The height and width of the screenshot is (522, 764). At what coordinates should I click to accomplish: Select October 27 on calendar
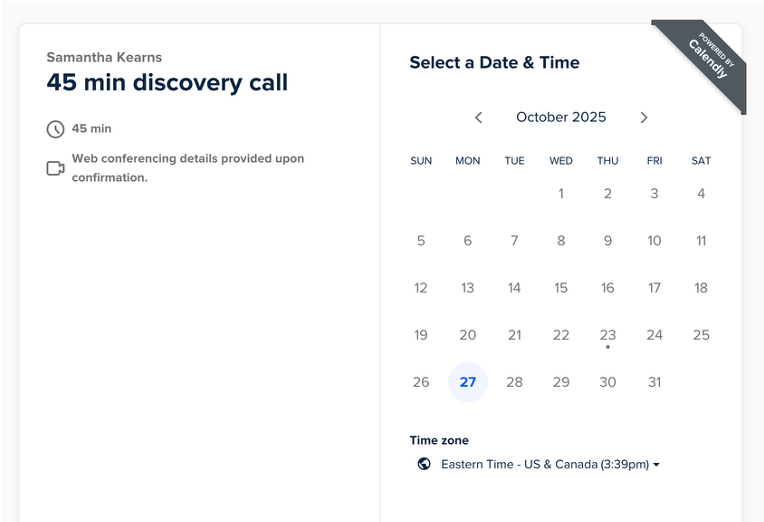click(468, 382)
